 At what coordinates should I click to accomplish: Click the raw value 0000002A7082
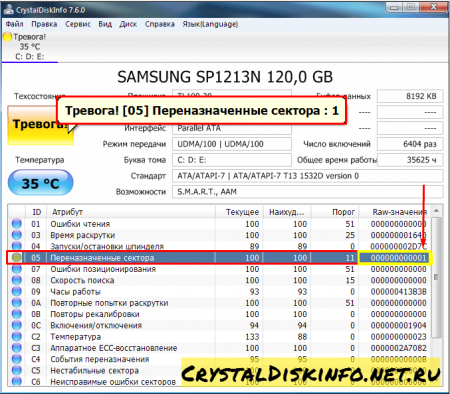tap(398, 348)
